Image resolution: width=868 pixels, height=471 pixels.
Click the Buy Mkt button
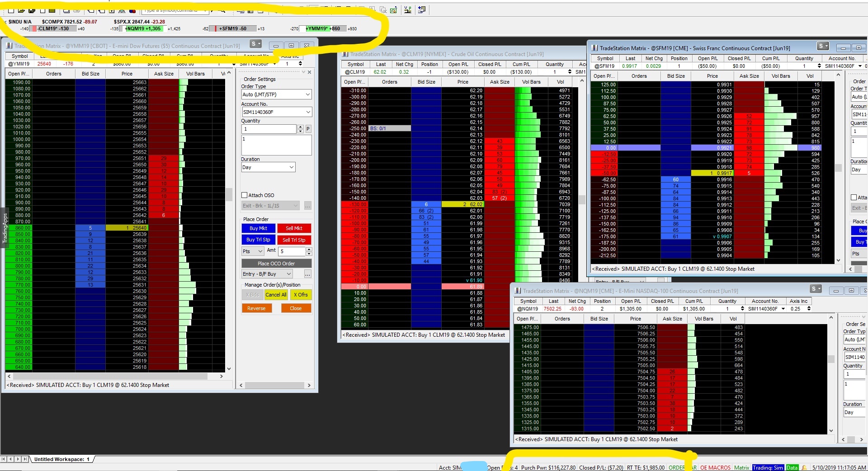pyautogui.click(x=258, y=229)
